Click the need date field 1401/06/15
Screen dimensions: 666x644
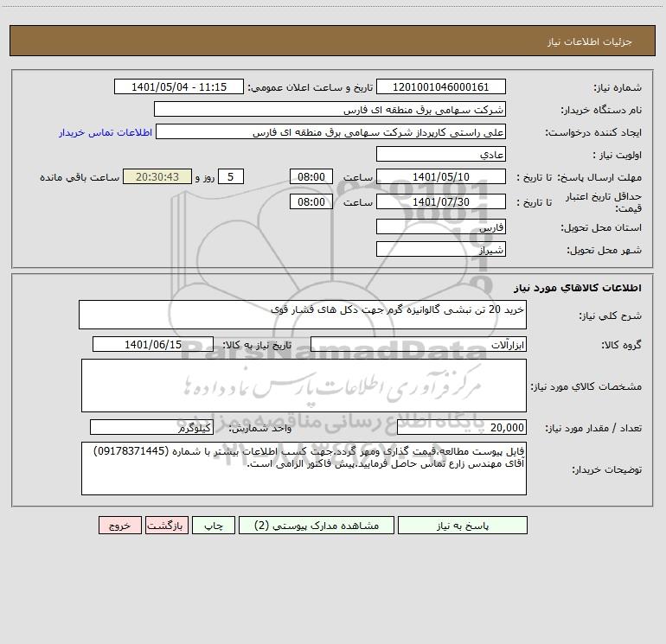tap(153, 344)
